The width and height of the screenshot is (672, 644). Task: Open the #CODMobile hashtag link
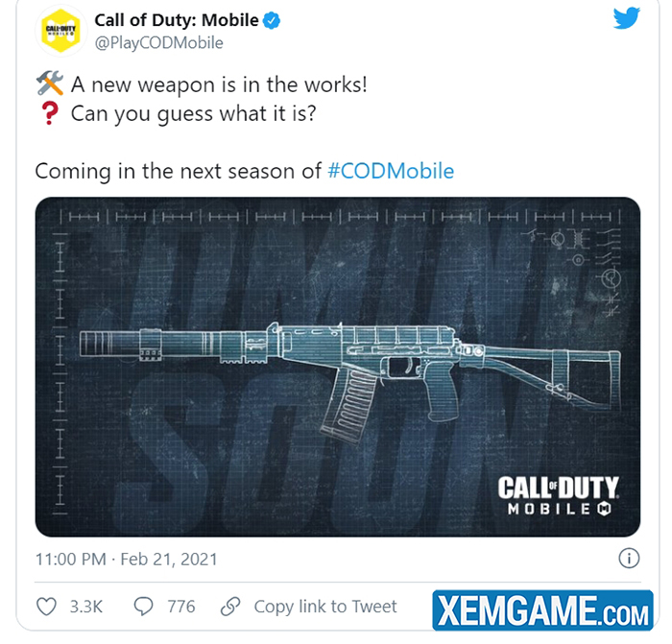[391, 171]
